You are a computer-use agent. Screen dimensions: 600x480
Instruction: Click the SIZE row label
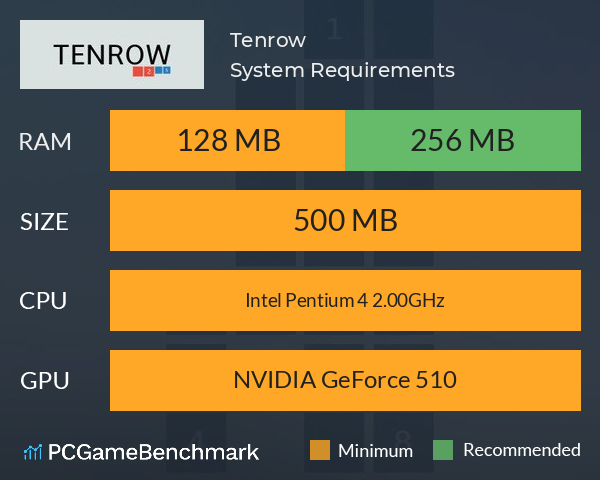[44, 222]
